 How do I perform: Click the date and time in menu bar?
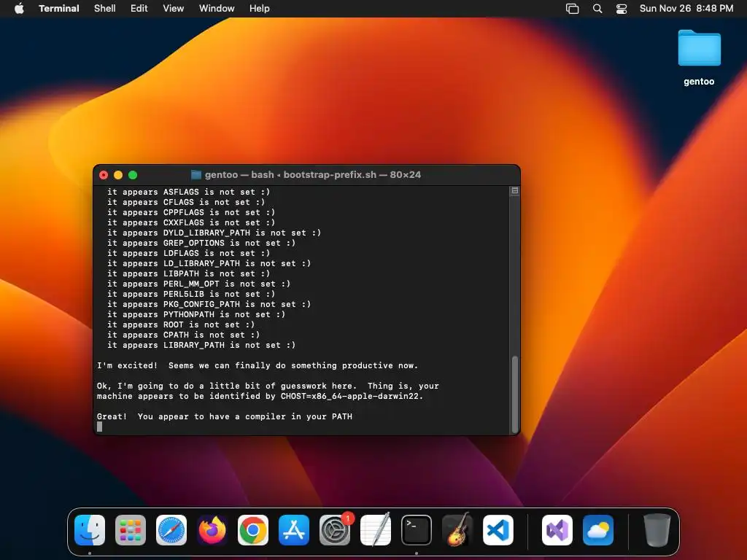click(686, 9)
